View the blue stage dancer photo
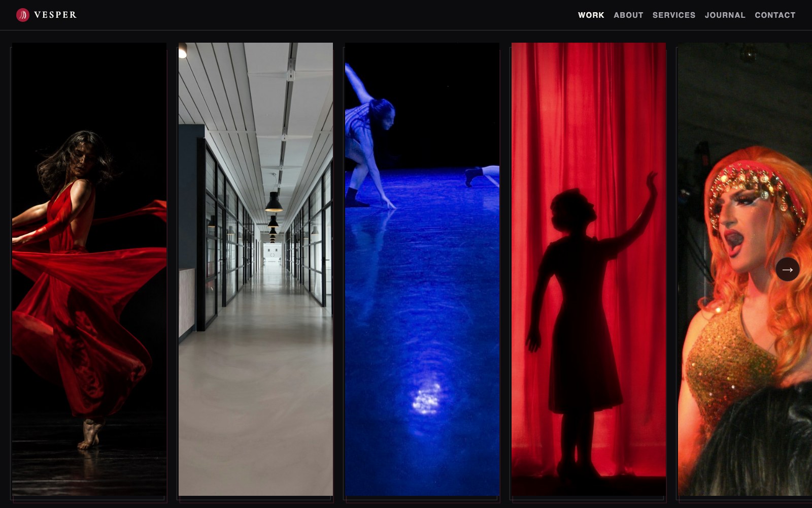 point(422,269)
